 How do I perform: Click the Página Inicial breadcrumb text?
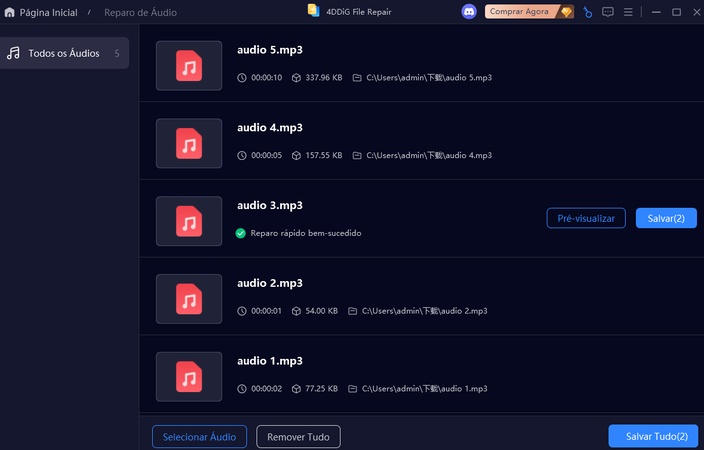[x=48, y=13]
